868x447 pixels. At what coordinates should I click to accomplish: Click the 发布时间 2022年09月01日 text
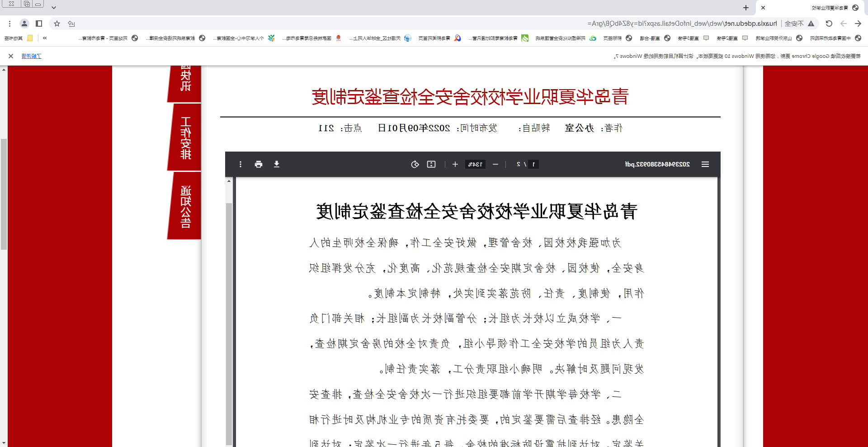point(438,128)
